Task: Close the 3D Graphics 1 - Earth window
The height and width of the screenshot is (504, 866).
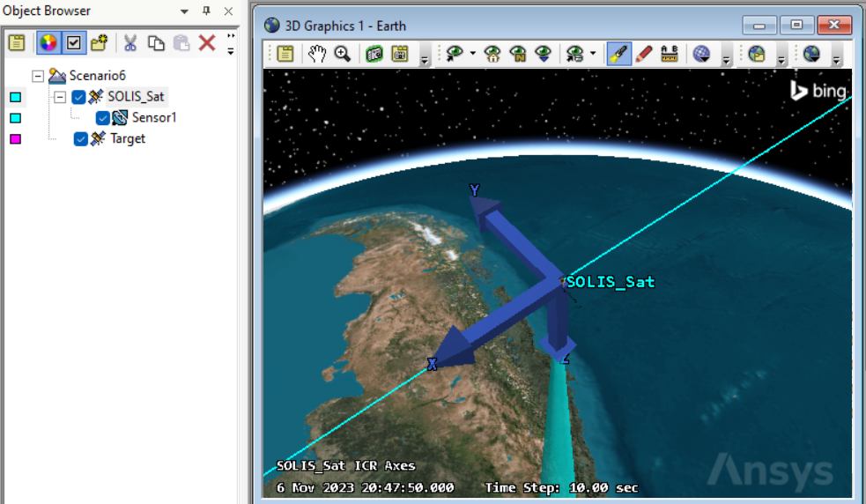Action: (x=834, y=26)
